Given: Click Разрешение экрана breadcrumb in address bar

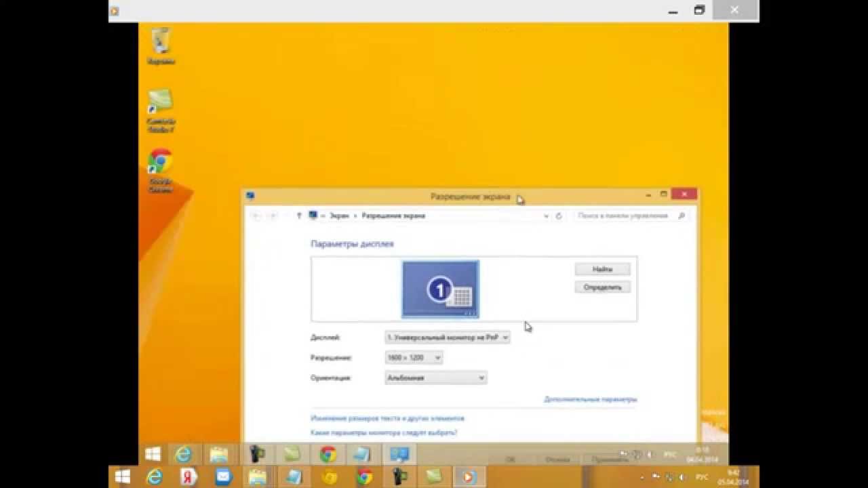Looking at the screenshot, I should (x=393, y=216).
